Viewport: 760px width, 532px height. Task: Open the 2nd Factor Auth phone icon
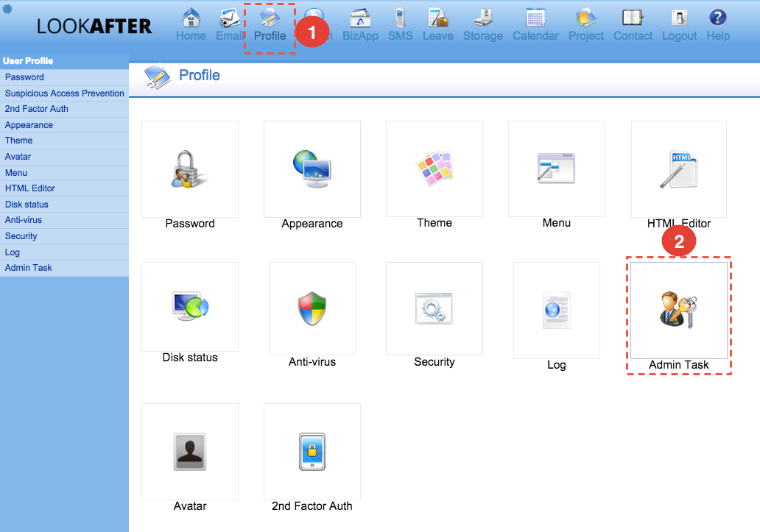(312, 451)
